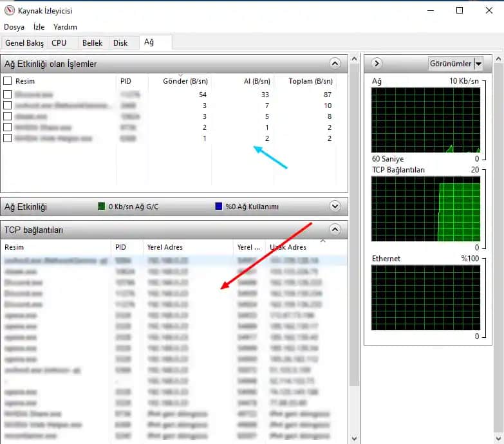
Task: Open the Dosya menu
Action: tap(14, 27)
